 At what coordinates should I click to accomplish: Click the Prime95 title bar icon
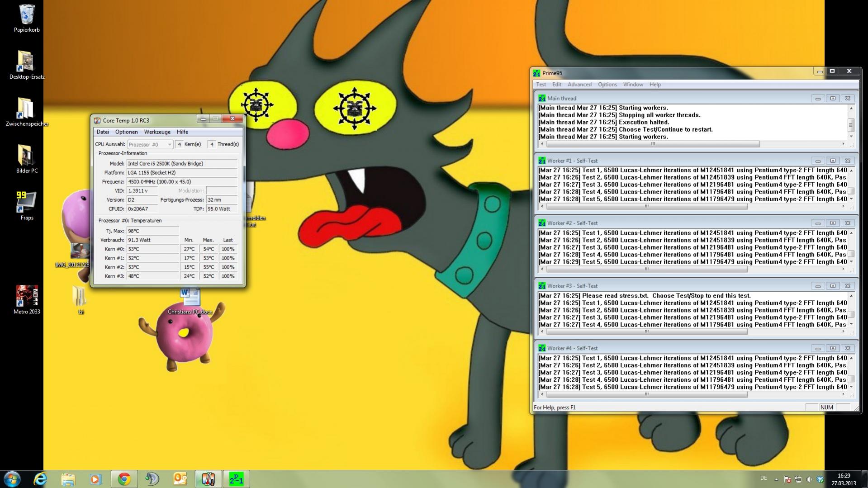coord(536,73)
